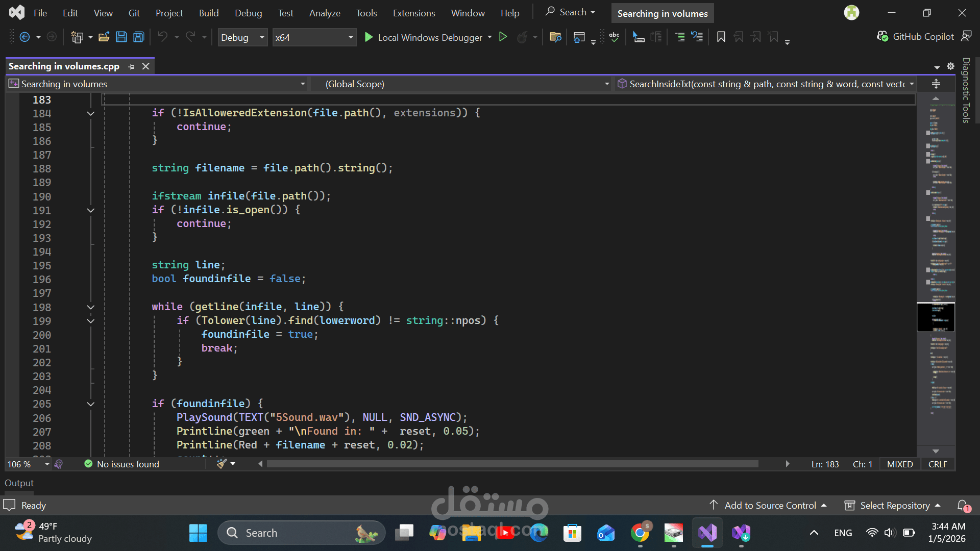Collapse the if block at line 184
980x551 pixels.
91,113
